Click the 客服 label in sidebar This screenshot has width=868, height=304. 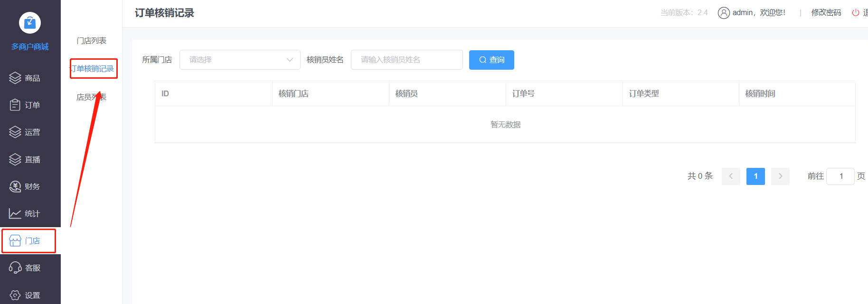pos(32,267)
